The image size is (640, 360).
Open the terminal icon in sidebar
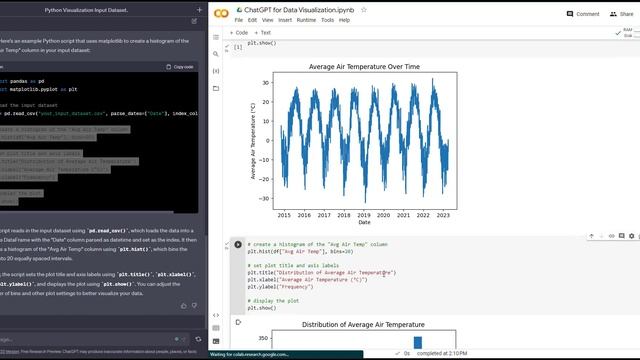(x=216, y=341)
